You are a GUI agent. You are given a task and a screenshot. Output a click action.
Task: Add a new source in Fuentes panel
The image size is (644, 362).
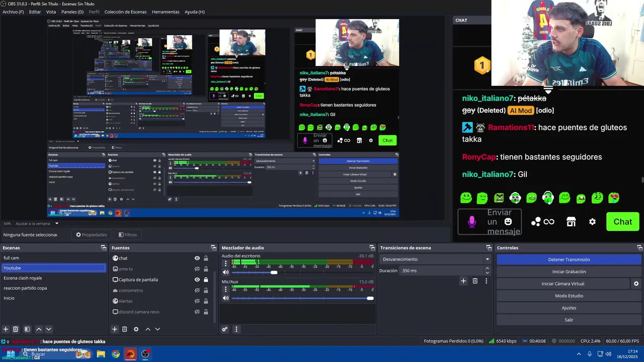115,329
